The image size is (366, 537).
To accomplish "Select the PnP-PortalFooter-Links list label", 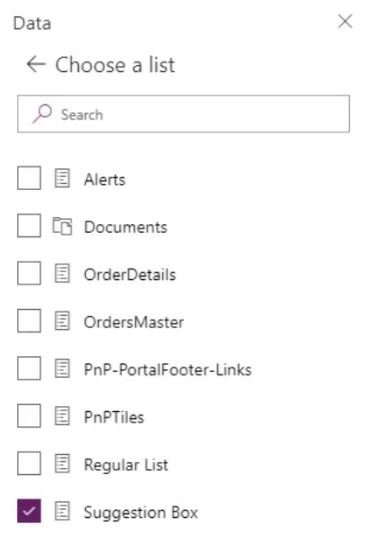I will [168, 370].
